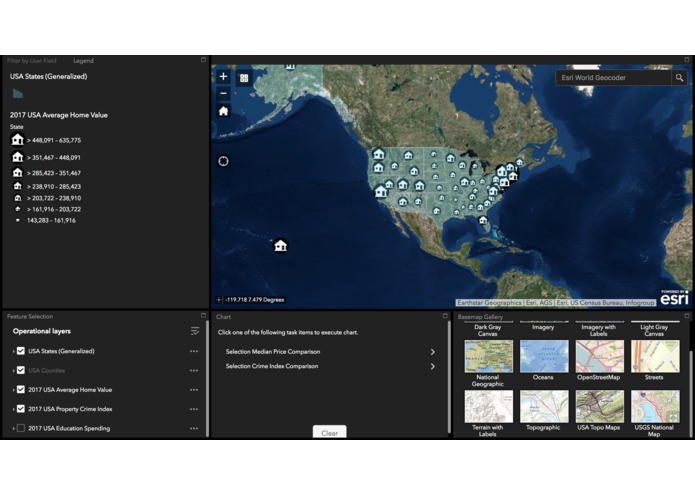
Task: Click the Hawaii house marker on map
Action: [280, 245]
